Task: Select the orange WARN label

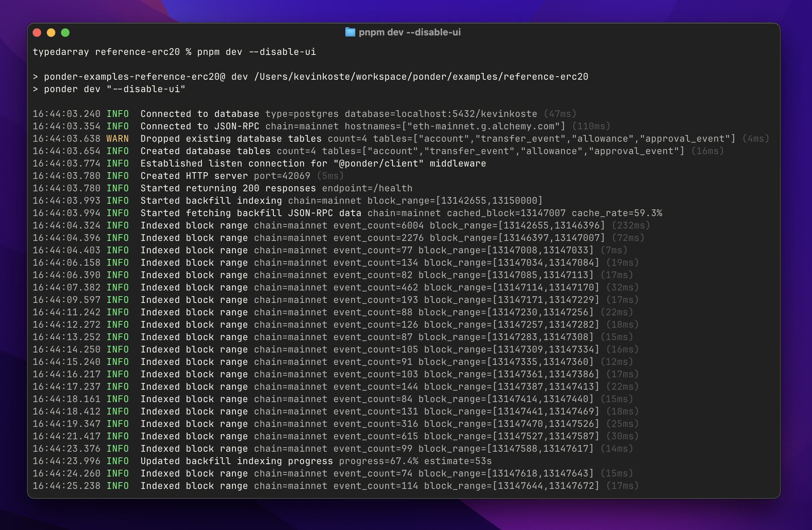Action: (117, 139)
